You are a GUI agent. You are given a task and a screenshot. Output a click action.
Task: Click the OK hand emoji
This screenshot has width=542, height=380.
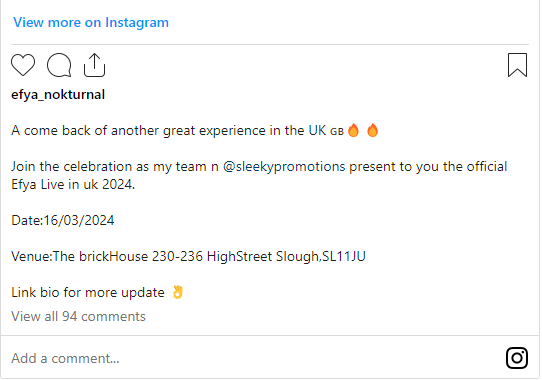click(178, 292)
